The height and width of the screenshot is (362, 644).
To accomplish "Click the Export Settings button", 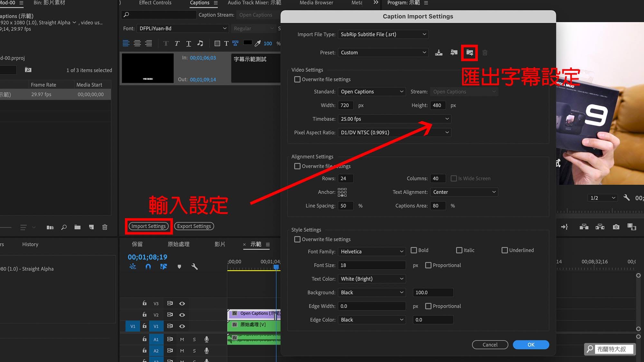I will click(194, 226).
